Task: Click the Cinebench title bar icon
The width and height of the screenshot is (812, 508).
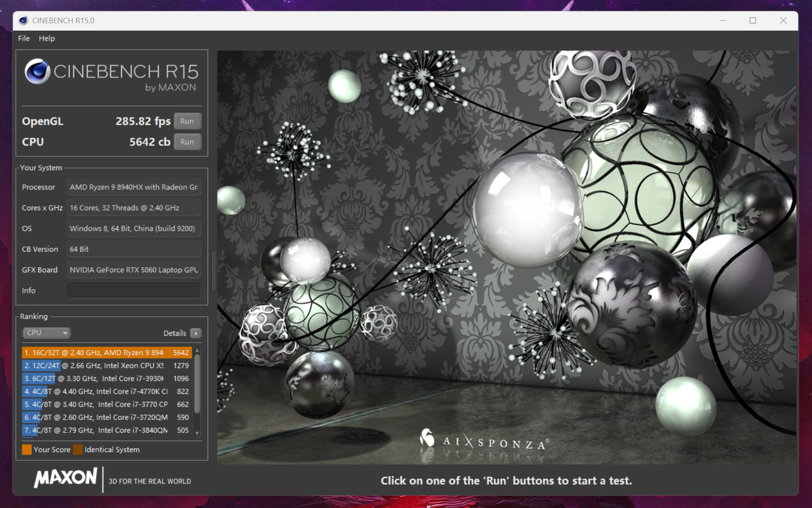Action: pos(24,20)
